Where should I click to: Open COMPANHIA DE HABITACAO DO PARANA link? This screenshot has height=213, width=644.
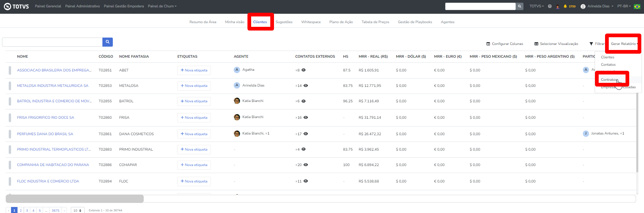pyautogui.click(x=53, y=165)
